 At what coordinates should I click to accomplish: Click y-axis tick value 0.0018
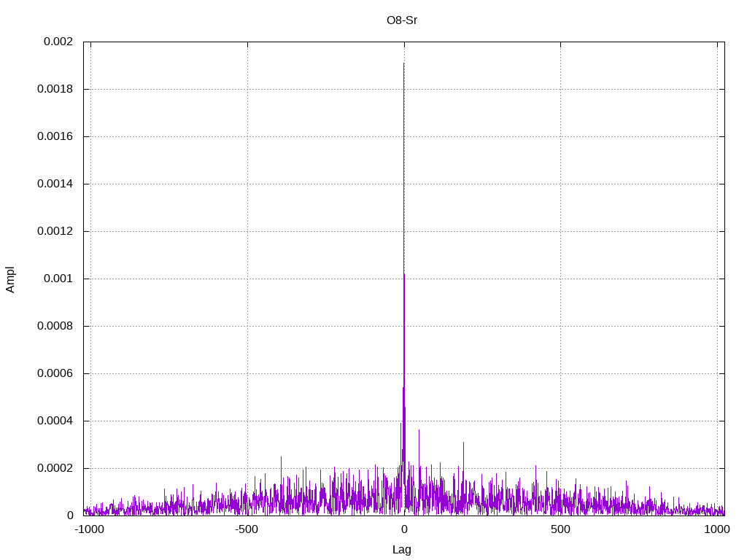pos(55,89)
